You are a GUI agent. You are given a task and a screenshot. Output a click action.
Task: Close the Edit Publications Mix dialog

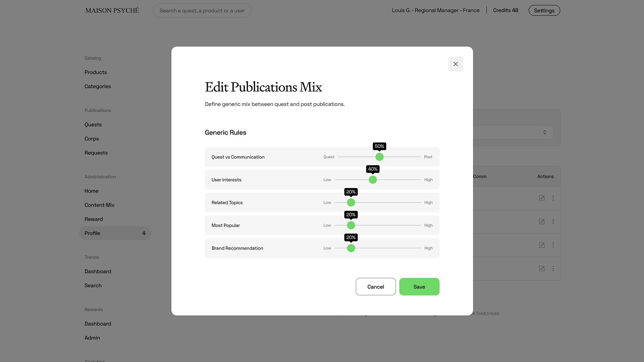(456, 64)
